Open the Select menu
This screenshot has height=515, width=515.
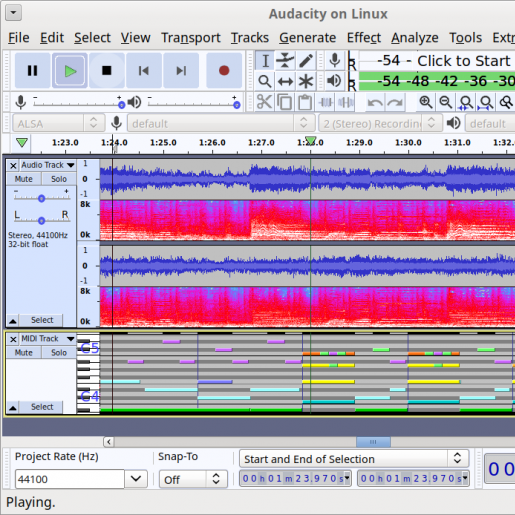point(92,38)
